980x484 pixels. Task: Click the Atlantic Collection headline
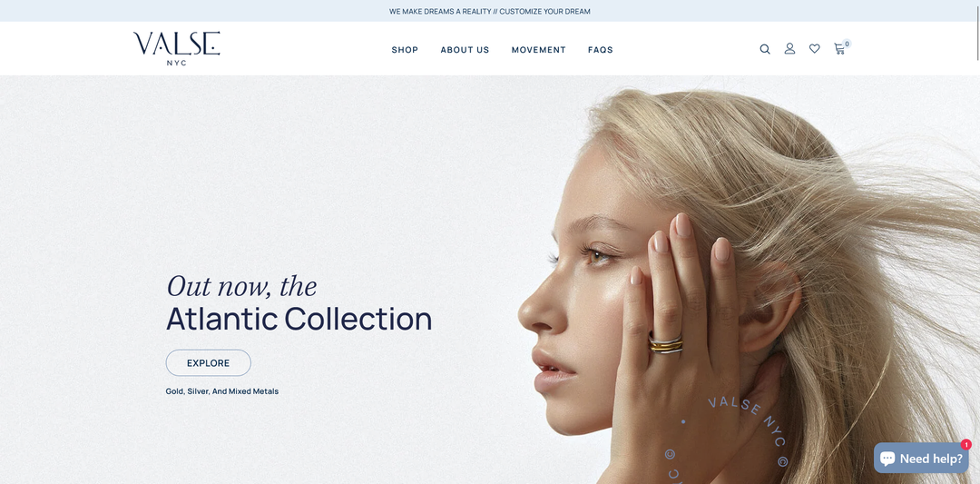point(299,319)
